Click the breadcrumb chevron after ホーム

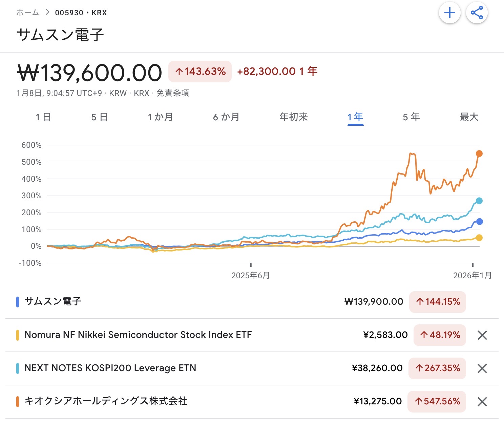click(47, 13)
